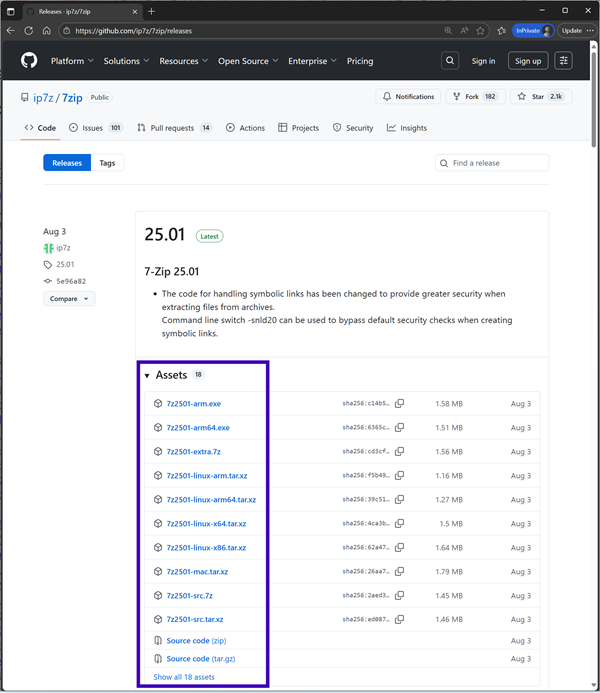
Task: Click the browser Update button
Action: click(x=572, y=30)
